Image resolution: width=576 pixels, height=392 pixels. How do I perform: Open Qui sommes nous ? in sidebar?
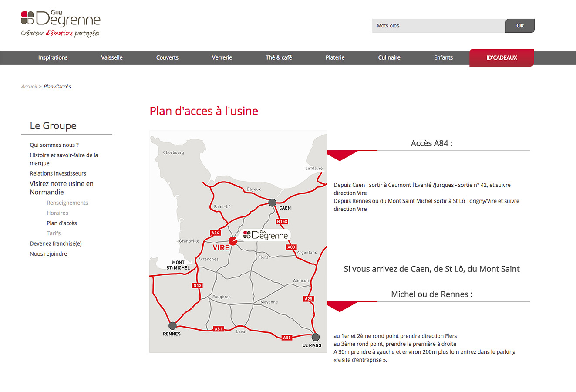54,145
